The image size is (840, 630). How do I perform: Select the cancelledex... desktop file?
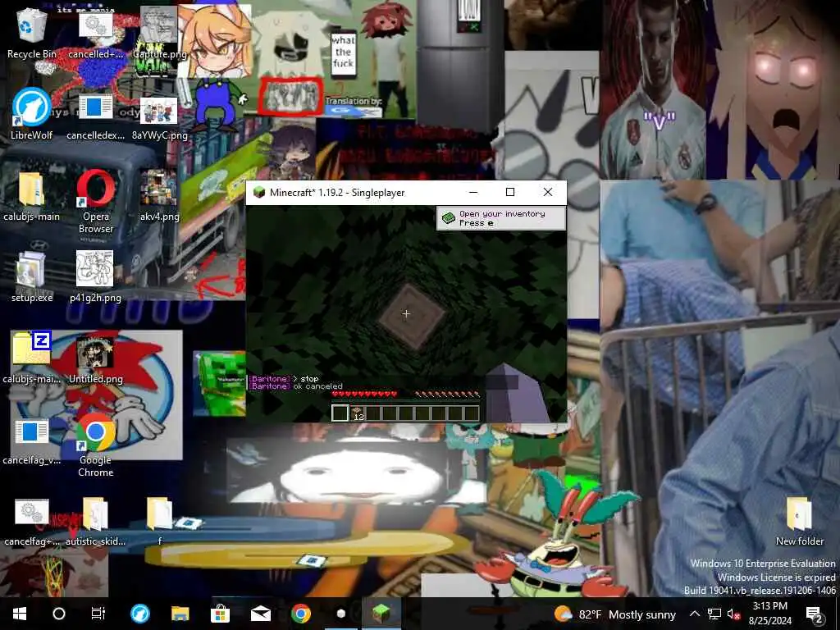click(95, 113)
